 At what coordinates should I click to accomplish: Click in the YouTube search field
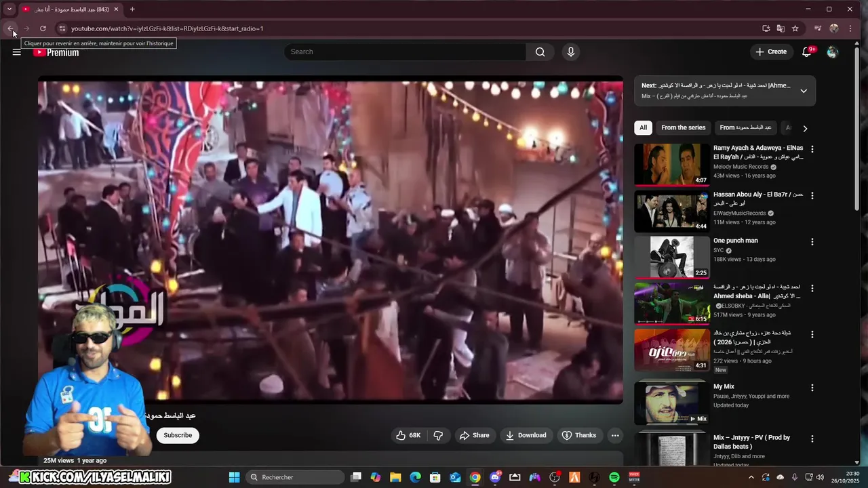pos(406,52)
